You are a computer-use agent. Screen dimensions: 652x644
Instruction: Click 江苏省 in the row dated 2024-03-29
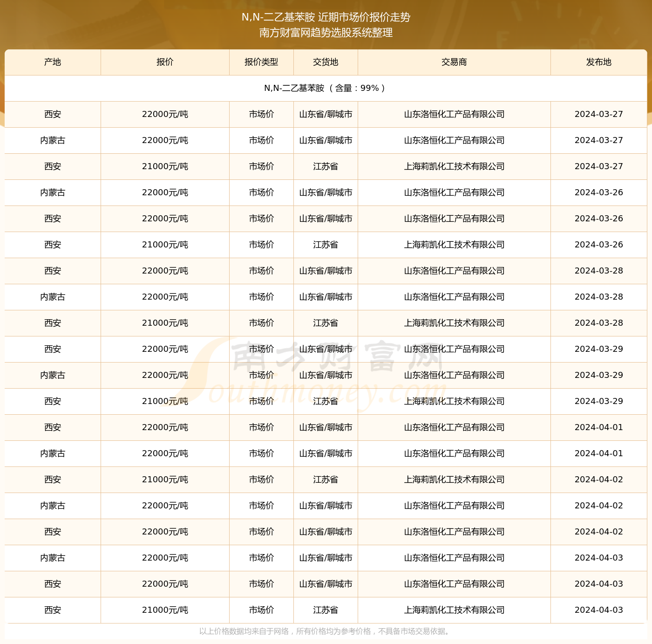click(326, 401)
